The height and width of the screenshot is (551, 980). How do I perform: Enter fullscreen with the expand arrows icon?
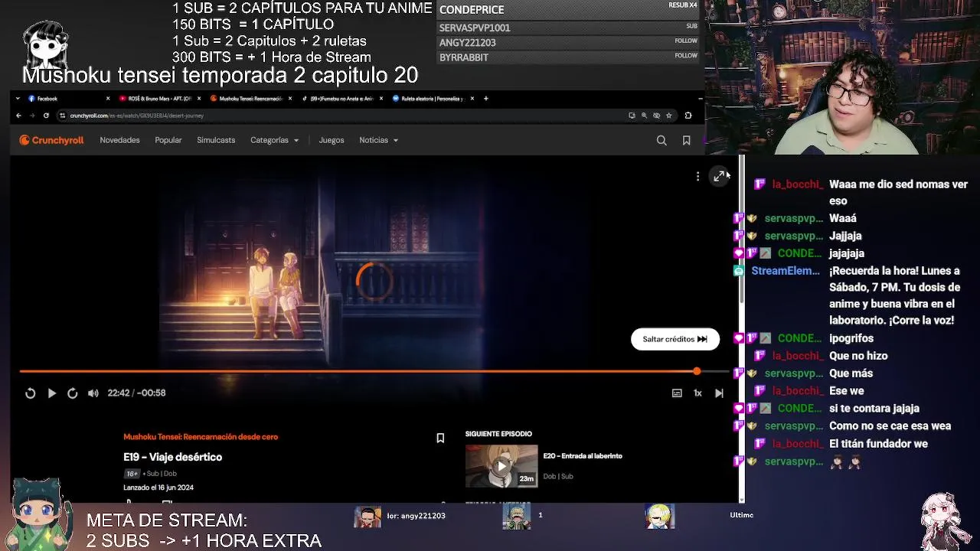tap(719, 177)
